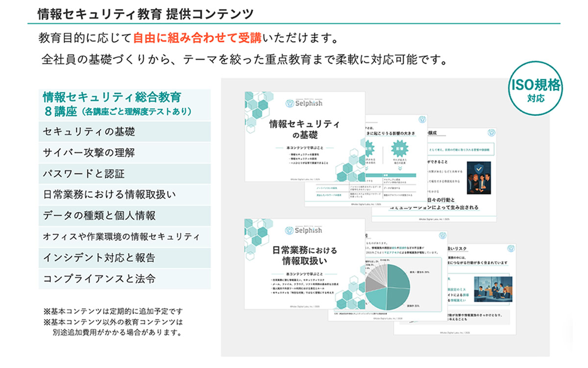Image resolution: width=588 pixels, height=368 pixels.
Task: Click the Selphish logo on the 情報セキュリティの基礎 slide
Action: click(304, 103)
